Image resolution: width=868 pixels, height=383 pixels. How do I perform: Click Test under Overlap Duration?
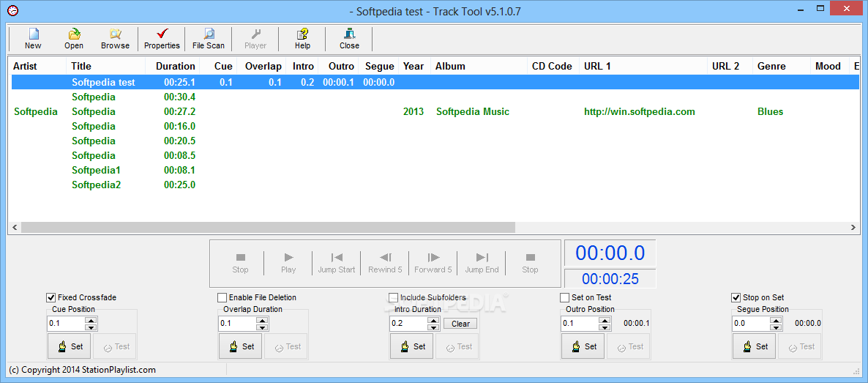tap(285, 346)
